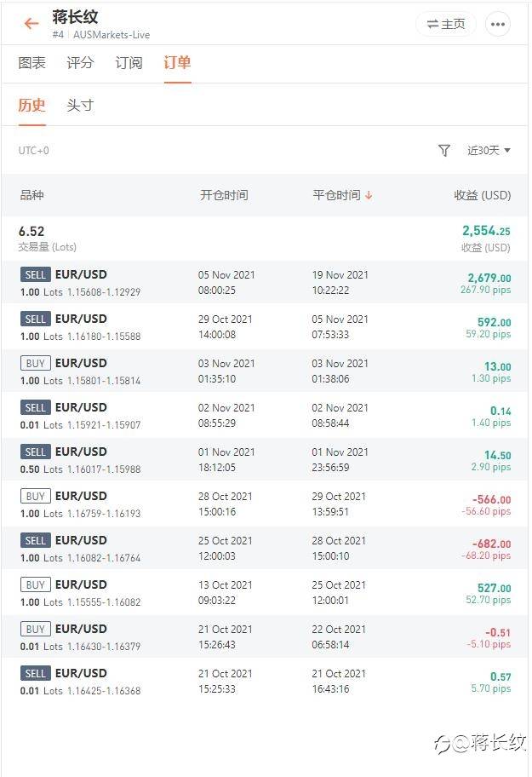Open the three-dot more options menu

point(497,24)
